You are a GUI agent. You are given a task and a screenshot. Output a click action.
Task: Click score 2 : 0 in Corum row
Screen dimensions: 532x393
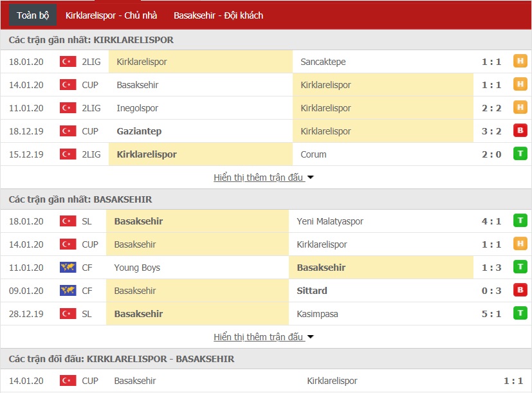[491, 154]
